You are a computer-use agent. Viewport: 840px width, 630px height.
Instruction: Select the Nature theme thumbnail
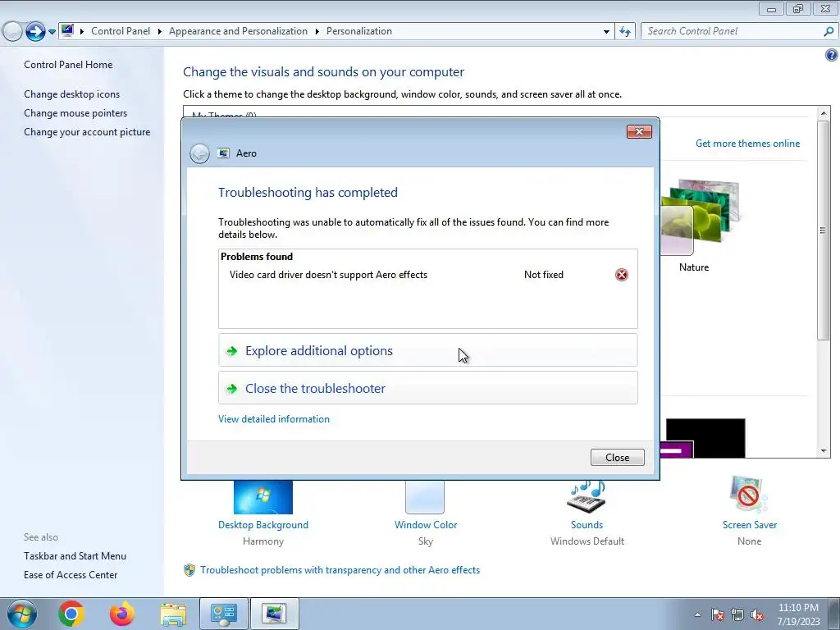click(699, 217)
